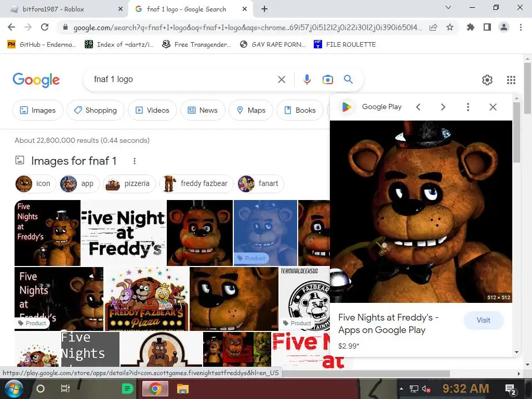532x399 pixels.
Task: Open the GitHub - Enderma bookmark
Action: coord(42,45)
